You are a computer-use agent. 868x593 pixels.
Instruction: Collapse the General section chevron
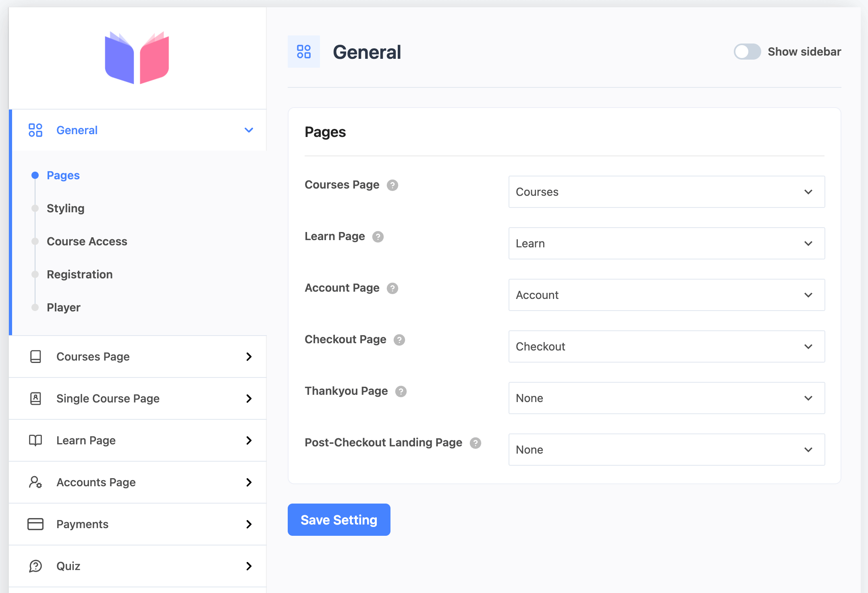(249, 130)
